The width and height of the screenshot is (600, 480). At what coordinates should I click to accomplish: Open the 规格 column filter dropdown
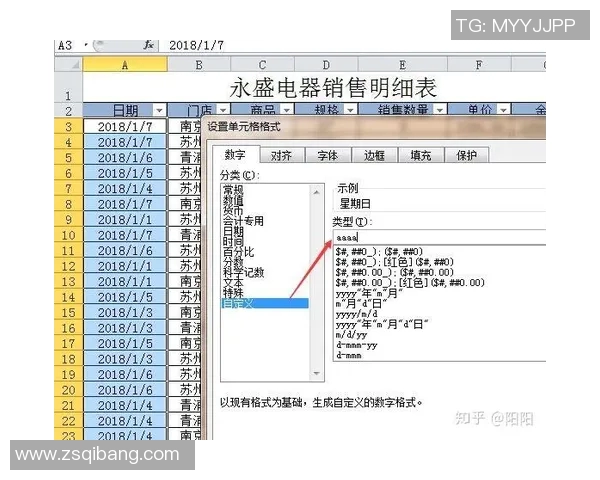point(350,111)
